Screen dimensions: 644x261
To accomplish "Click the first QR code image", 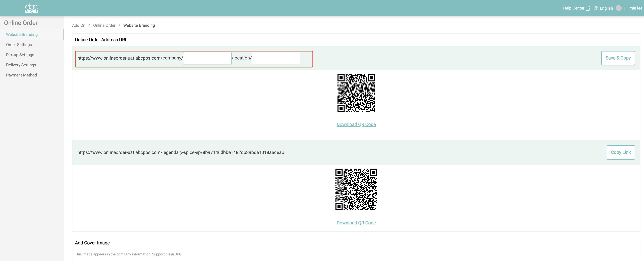I will (x=356, y=93).
